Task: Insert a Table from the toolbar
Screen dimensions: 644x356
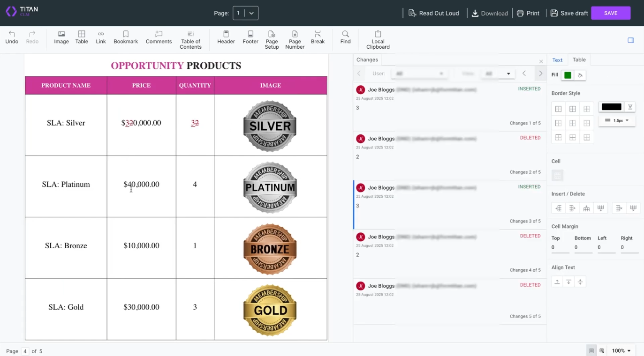Action: click(81, 37)
